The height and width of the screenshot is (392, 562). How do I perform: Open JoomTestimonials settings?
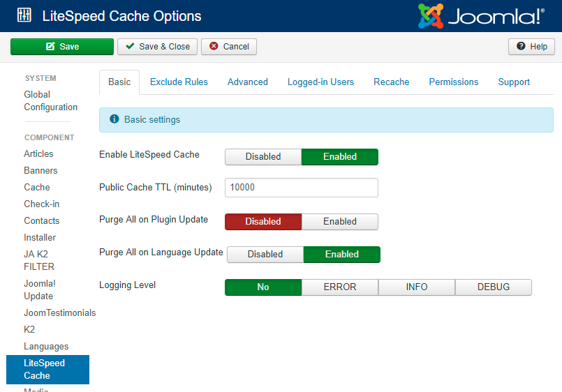[x=60, y=313]
